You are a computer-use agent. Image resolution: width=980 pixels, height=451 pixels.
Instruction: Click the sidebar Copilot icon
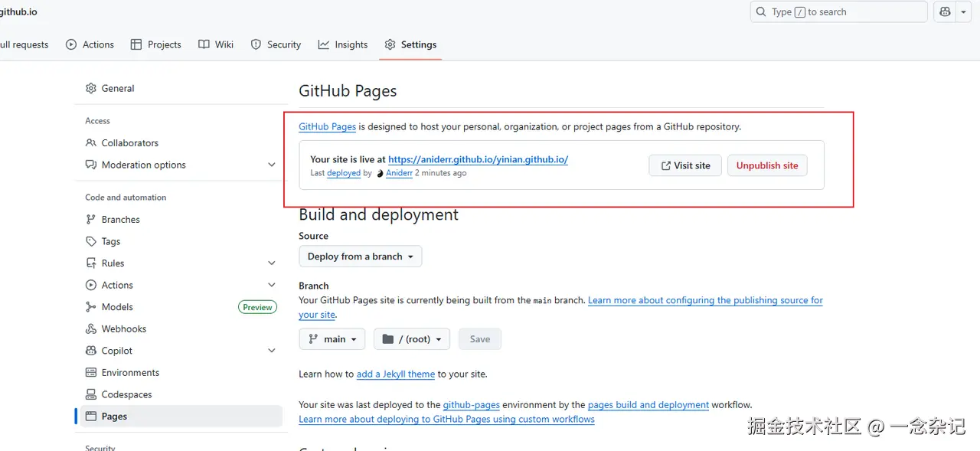(x=91, y=351)
